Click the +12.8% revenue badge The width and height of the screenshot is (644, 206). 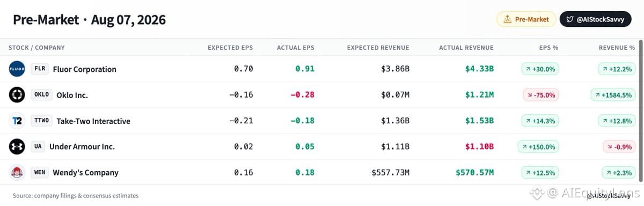click(x=617, y=121)
